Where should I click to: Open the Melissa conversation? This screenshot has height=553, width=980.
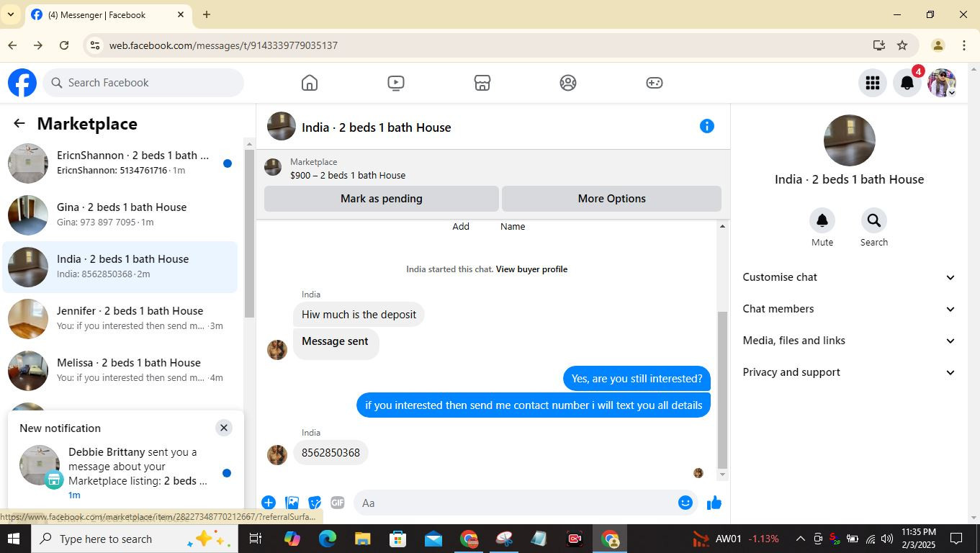click(x=120, y=371)
